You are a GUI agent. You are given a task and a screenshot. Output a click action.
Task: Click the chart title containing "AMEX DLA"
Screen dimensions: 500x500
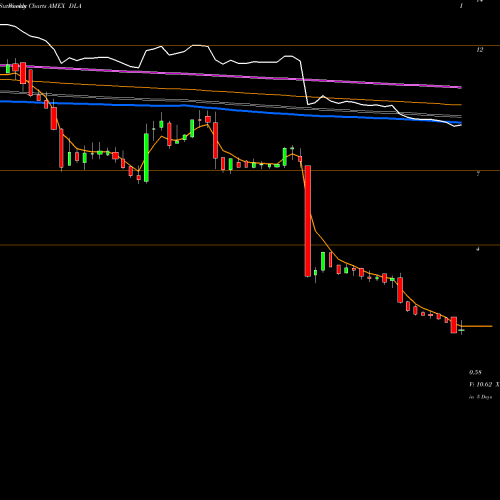41,6
